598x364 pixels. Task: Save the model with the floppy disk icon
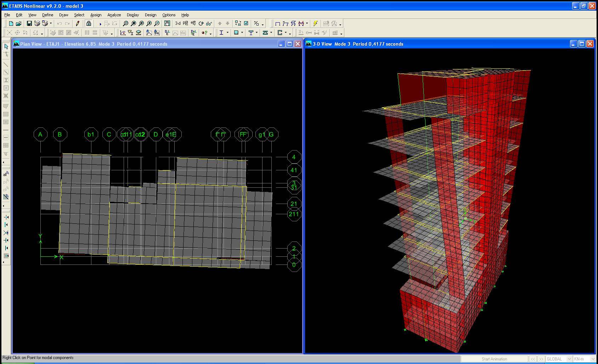pyautogui.click(x=29, y=24)
